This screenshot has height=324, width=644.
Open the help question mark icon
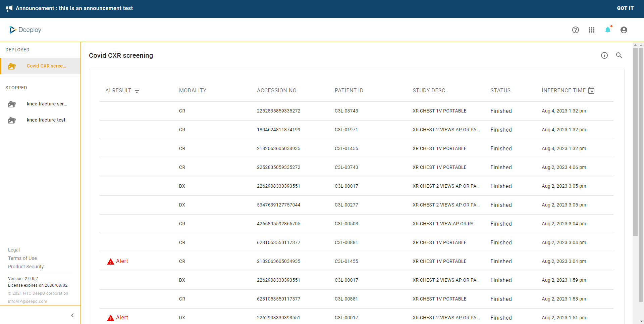(x=575, y=30)
